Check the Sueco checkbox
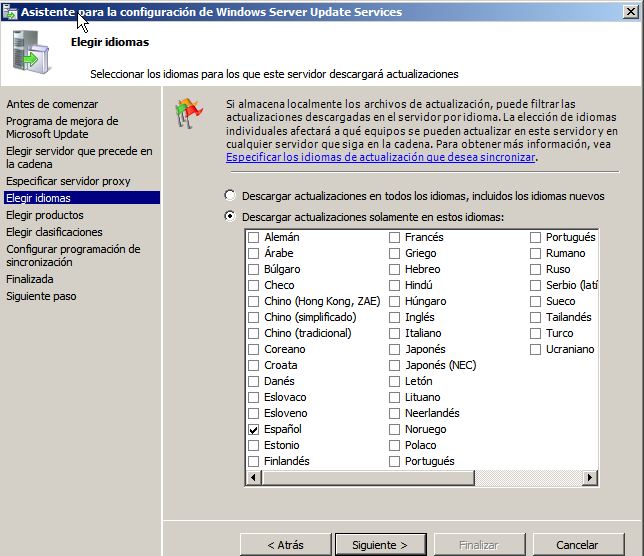This screenshot has height=556, width=644. point(535,301)
